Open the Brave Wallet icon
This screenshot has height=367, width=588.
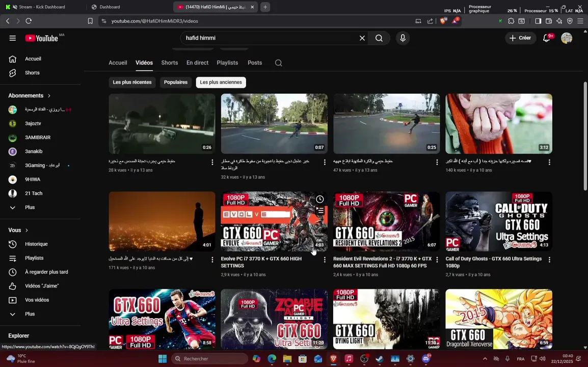[x=549, y=21]
